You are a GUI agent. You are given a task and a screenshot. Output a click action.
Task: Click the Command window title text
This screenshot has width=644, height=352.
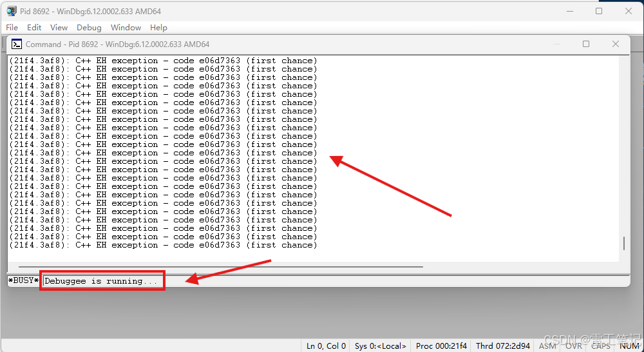point(117,44)
